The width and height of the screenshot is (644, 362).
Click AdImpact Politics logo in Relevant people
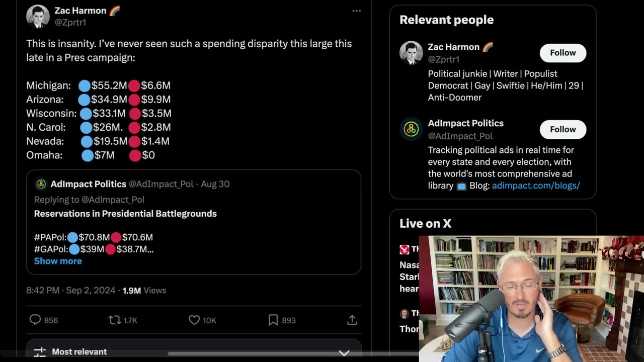pos(411,129)
